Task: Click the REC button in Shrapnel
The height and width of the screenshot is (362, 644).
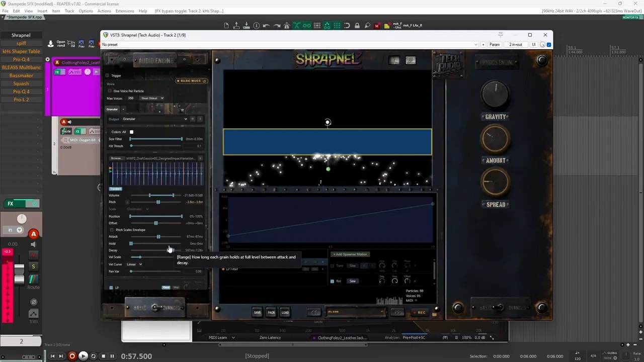Action: 419,312
